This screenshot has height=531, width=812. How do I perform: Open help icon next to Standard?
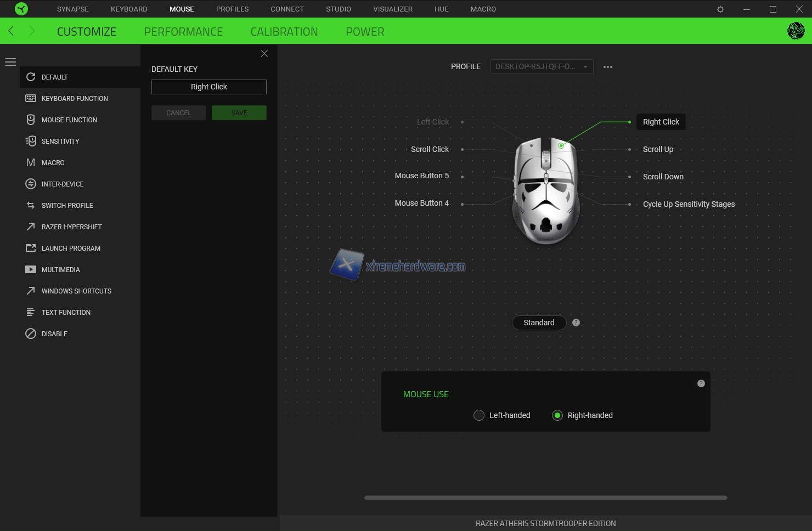(x=576, y=323)
